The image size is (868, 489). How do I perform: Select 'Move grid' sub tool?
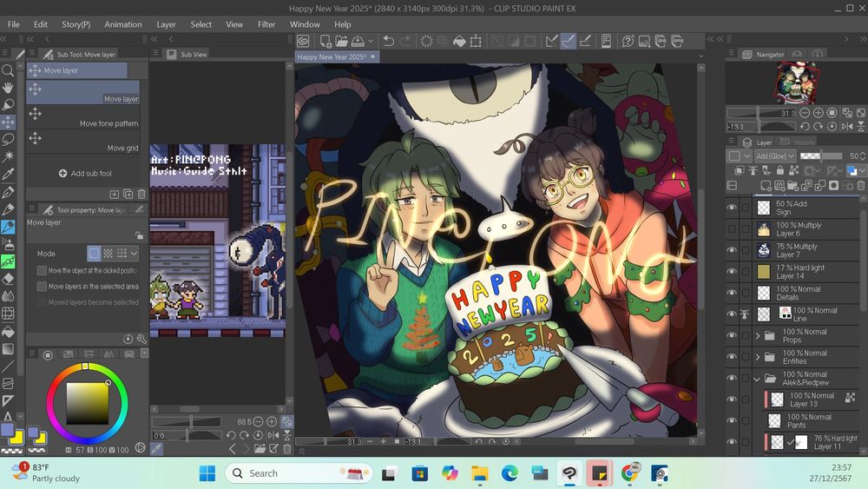click(x=83, y=142)
